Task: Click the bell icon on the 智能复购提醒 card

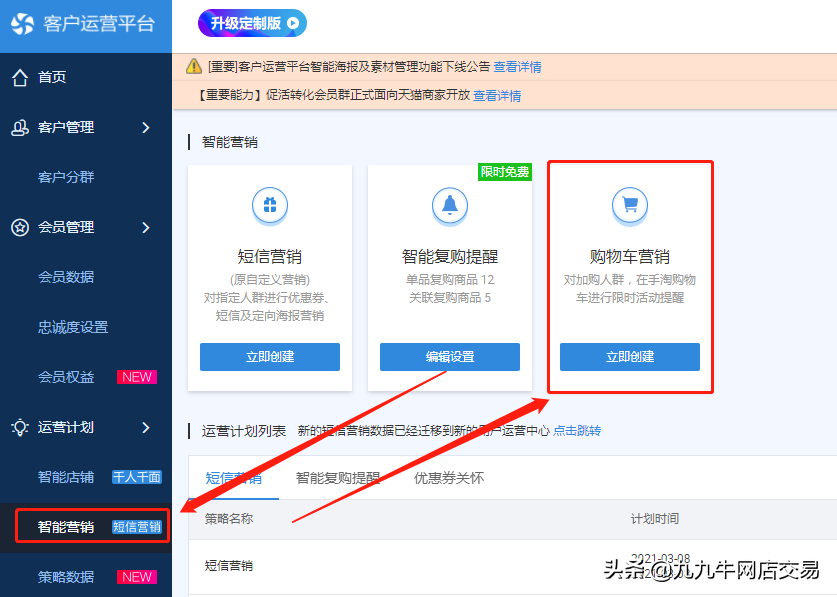Action: [450, 205]
